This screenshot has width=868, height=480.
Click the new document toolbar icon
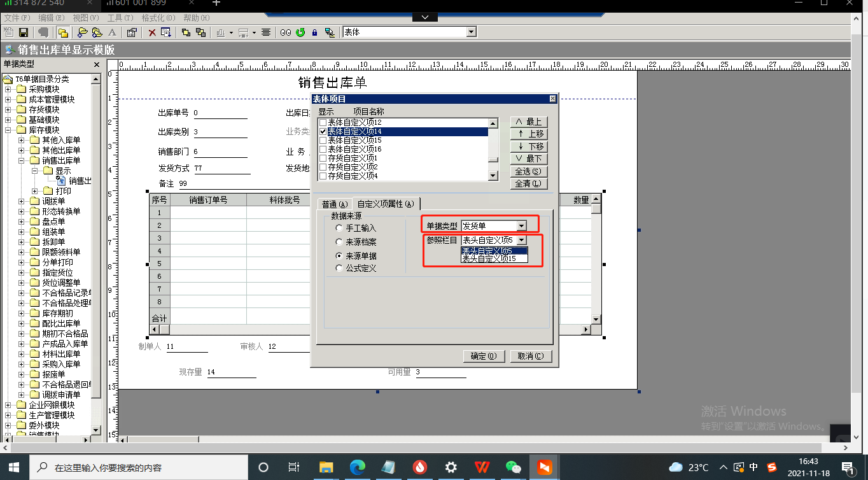(9, 32)
